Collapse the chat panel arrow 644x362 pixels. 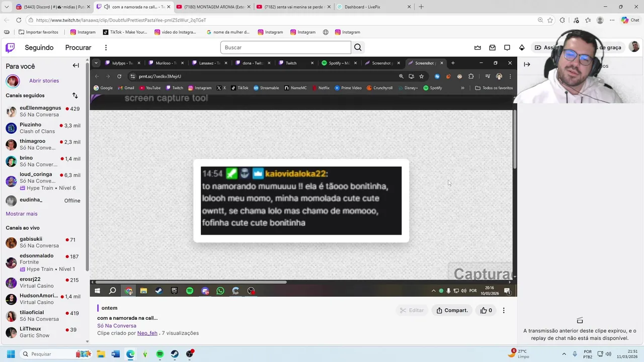click(x=527, y=64)
